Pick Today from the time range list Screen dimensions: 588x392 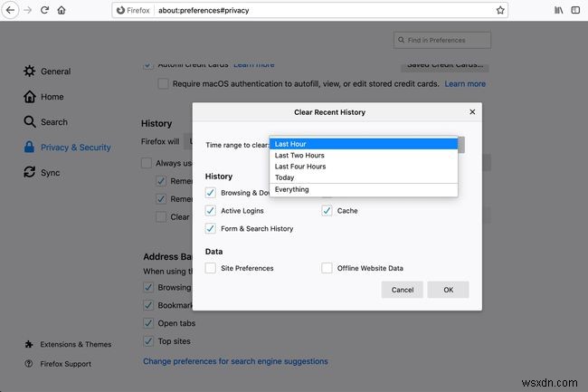click(364, 177)
